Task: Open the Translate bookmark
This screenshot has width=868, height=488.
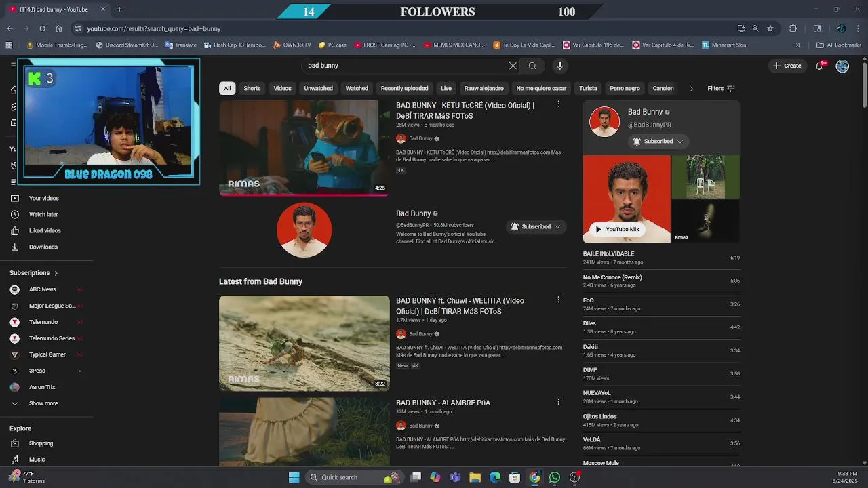Action: tap(180, 45)
